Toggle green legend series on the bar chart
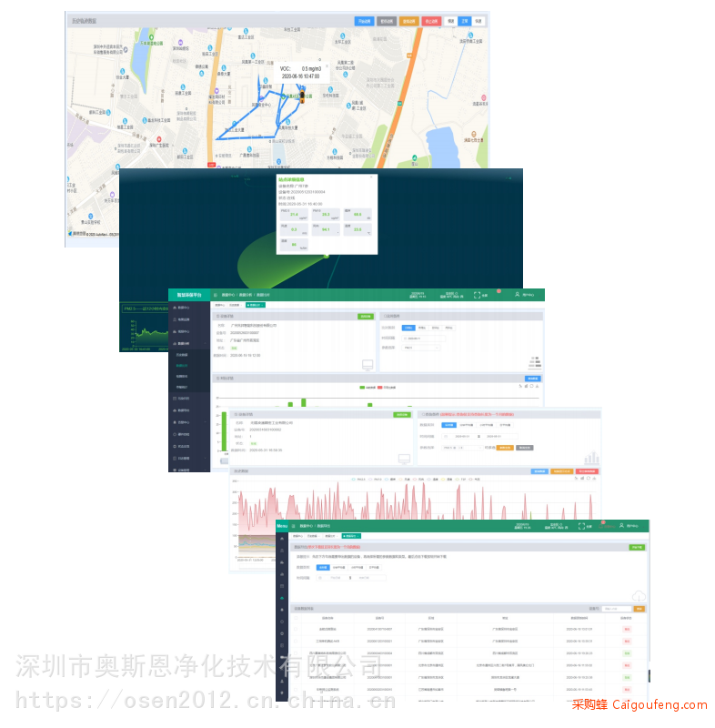This screenshot has height=728, width=715. coord(368,388)
